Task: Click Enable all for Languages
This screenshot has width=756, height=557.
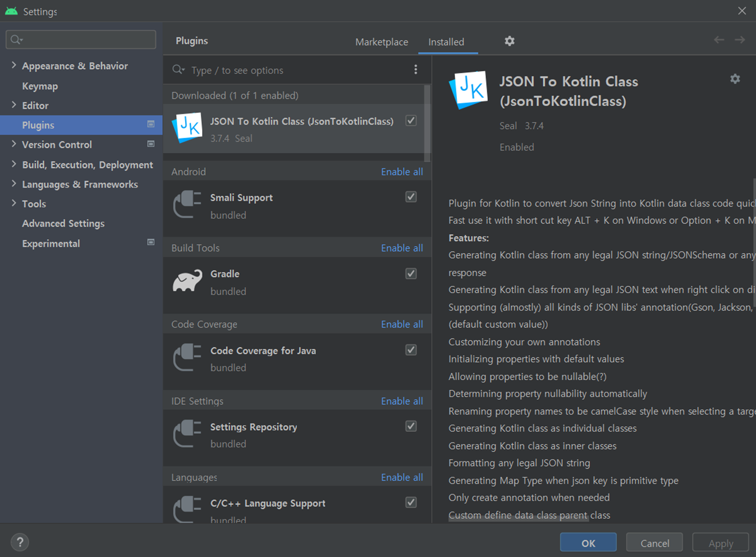Action: point(402,477)
